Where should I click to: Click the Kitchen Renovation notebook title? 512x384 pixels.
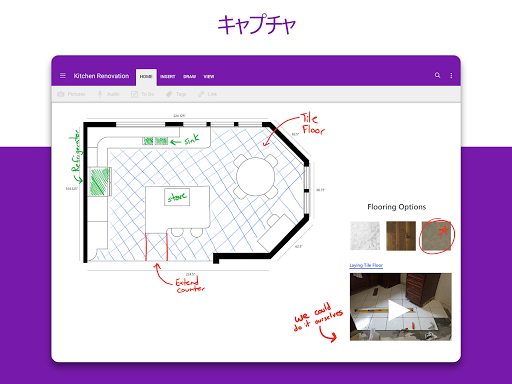101,76
